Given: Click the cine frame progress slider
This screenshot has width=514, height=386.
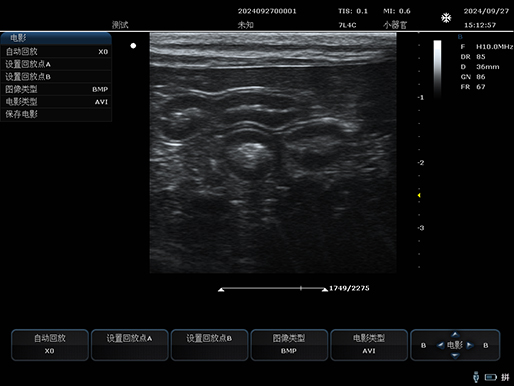Looking at the screenshot, I should click(x=273, y=289).
